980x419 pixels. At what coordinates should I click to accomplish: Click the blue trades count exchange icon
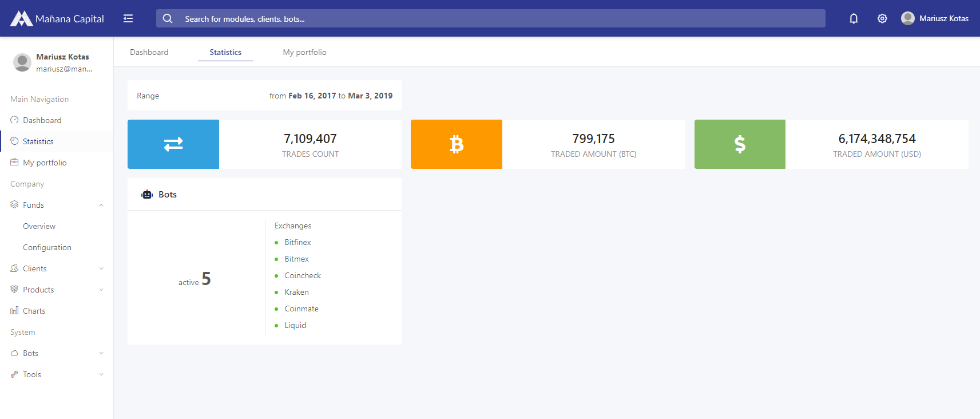click(x=173, y=144)
